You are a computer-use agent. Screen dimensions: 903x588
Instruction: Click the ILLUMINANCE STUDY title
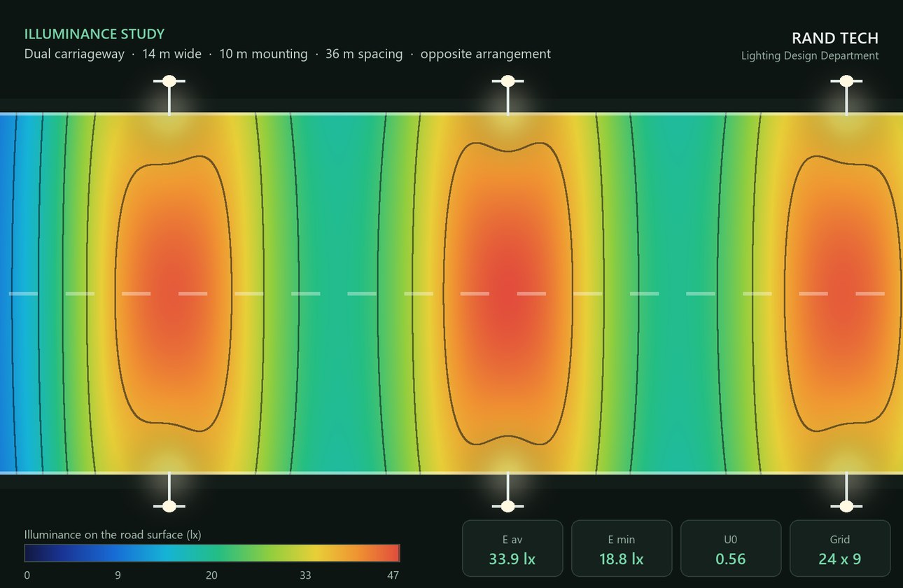[94, 34]
